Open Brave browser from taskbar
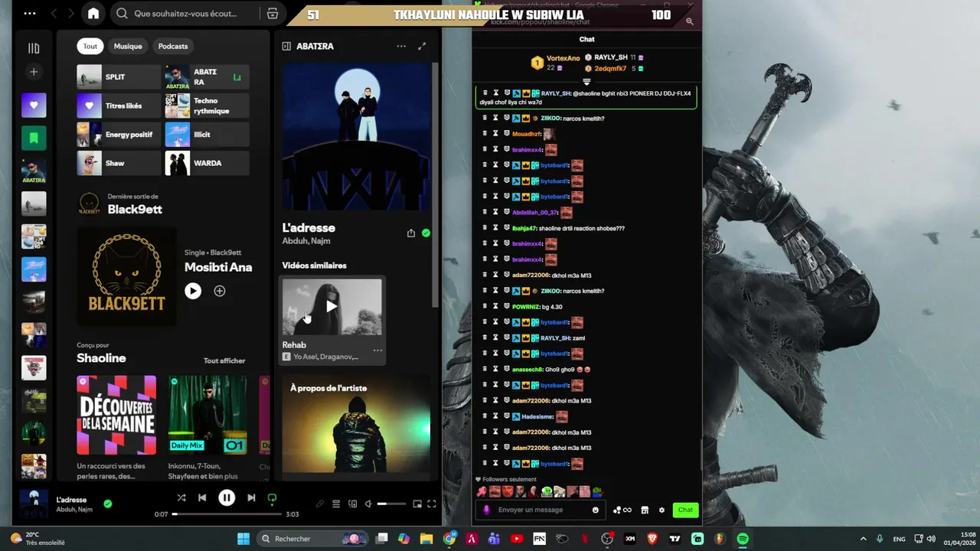This screenshot has height=551, width=980. click(652, 539)
